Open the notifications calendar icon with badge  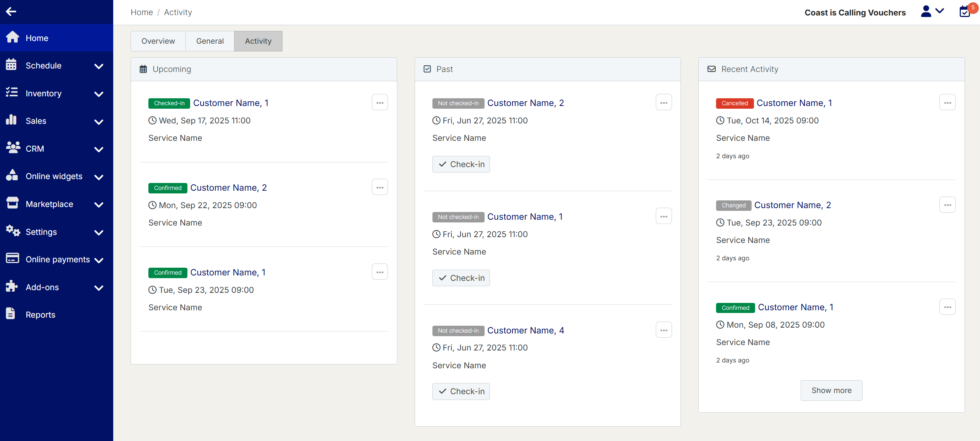[x=965, y=12]
